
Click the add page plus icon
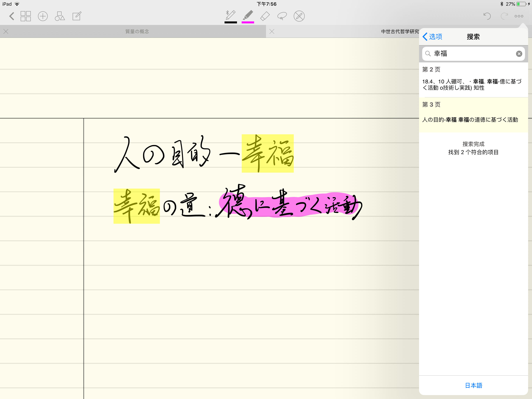(43, 16)
